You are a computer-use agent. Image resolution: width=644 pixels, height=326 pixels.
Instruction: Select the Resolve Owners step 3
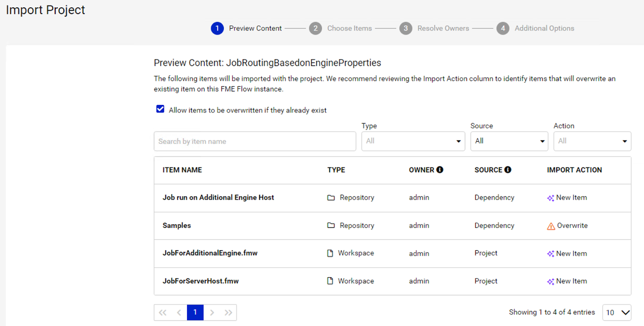(x=434, y=28)
